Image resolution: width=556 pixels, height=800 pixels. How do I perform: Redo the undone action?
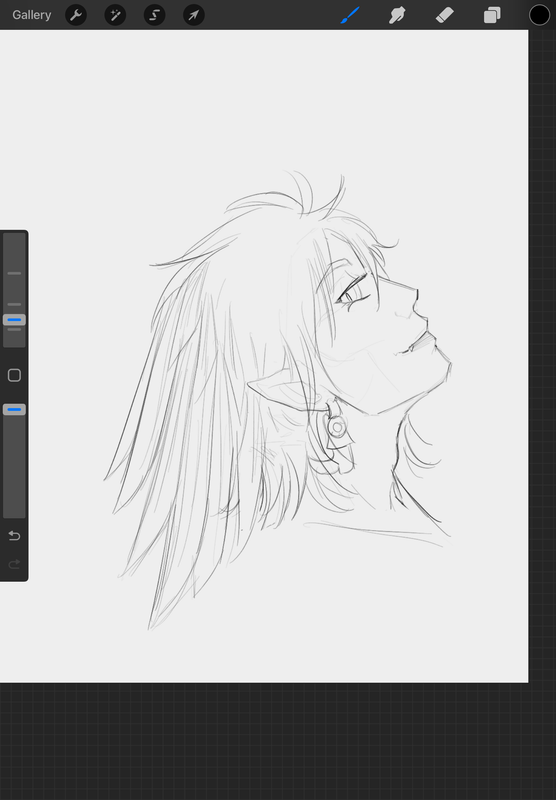coord(14,564)
